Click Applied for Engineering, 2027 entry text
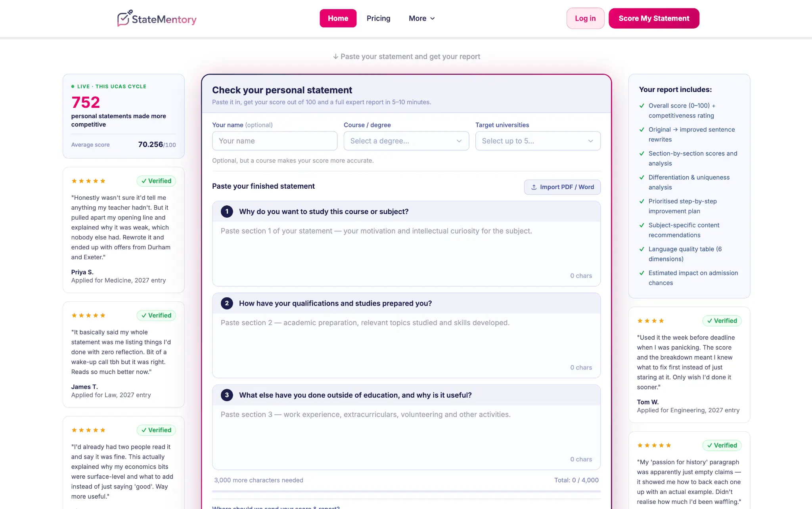 688,410
